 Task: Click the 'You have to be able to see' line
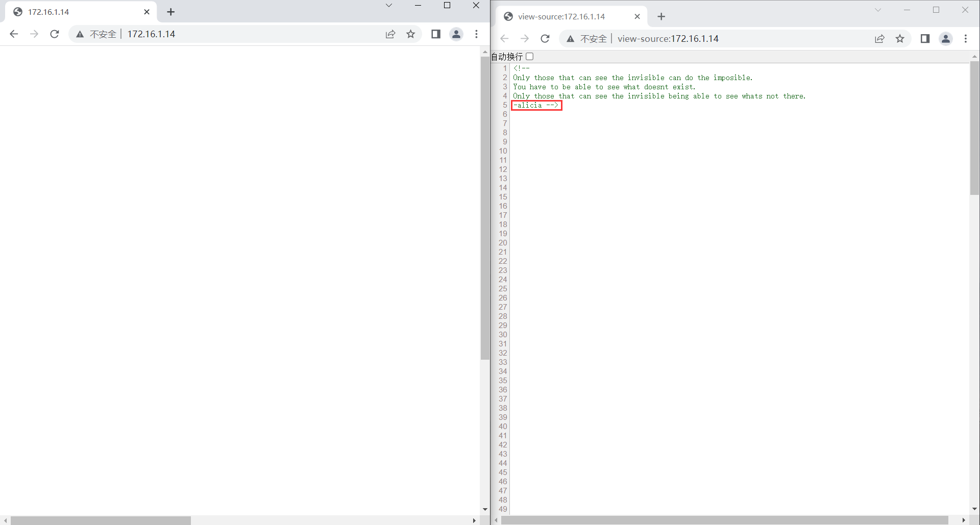[x=604, y=87]
